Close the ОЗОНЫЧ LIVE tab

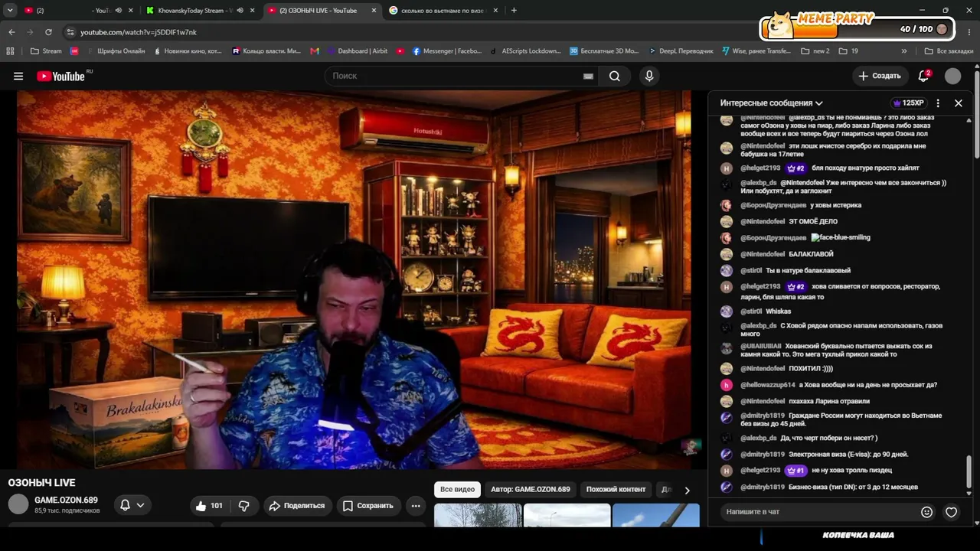click(x=374, y=11)
